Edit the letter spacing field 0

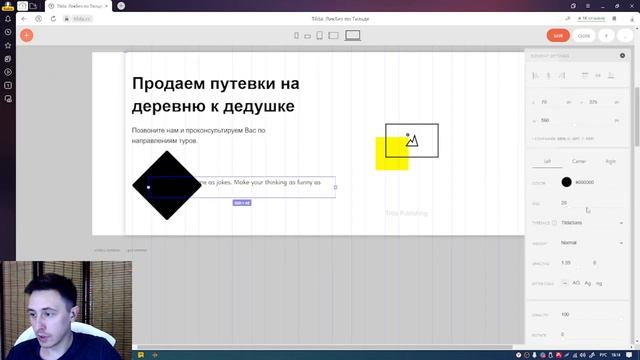pyautogui.click(x=595, y=263)
